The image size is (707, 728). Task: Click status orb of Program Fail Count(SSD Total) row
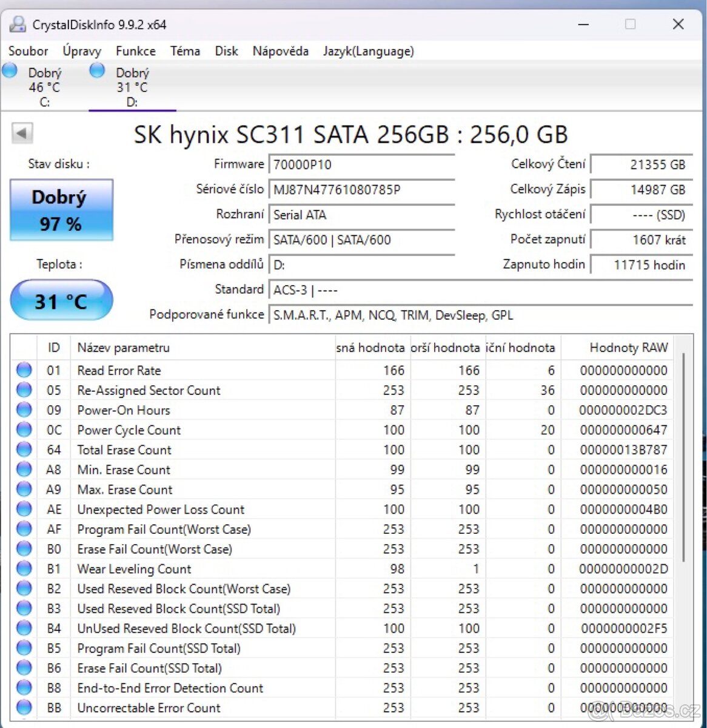pyautogui.click(x=24, y=648)
